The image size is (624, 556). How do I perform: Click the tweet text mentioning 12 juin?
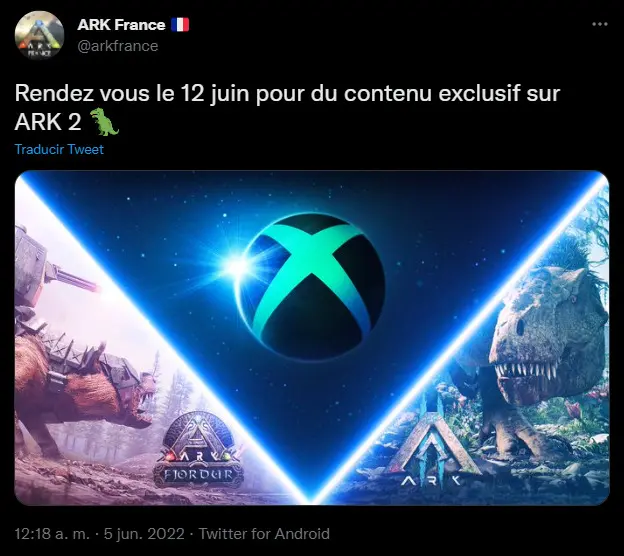coord(287,94)
